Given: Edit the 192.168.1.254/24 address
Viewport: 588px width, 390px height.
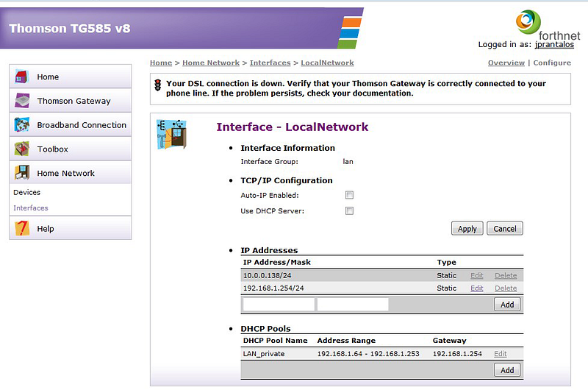Looking at the screenshot, I should tap(476, 288).
